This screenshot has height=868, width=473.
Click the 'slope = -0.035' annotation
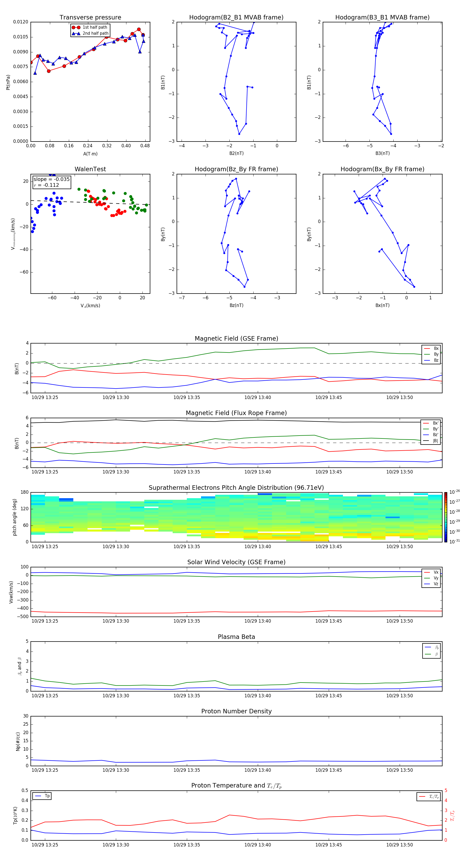pyautogui.click(x=52, y=179)
